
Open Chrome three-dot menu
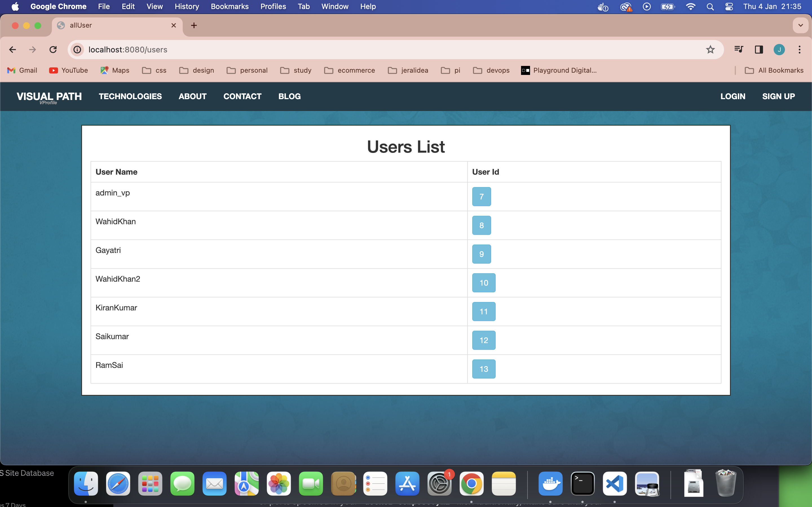800,50
